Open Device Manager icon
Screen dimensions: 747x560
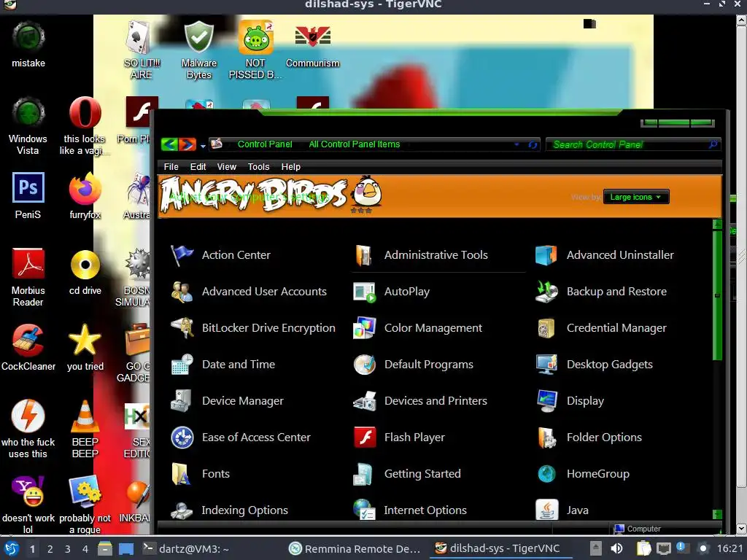[182, 401]
